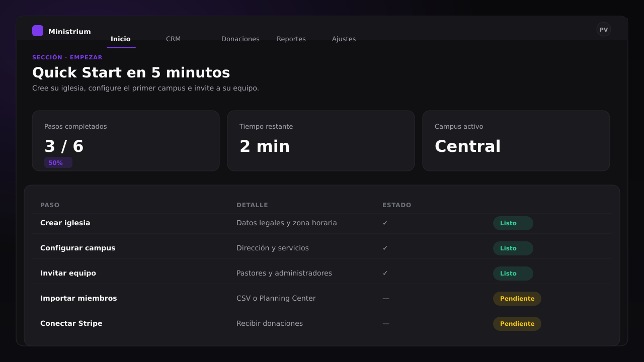
Task: Click the 50% progress badge
Action: (x=58, y=162)
